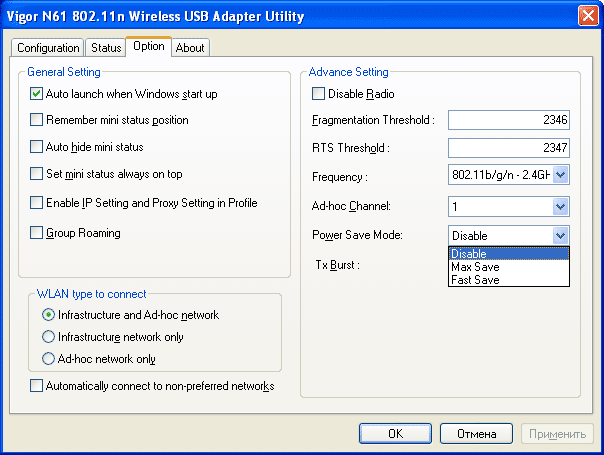Click the Применить apply button
Screen dimensions: 604x455
pos(557,434)
